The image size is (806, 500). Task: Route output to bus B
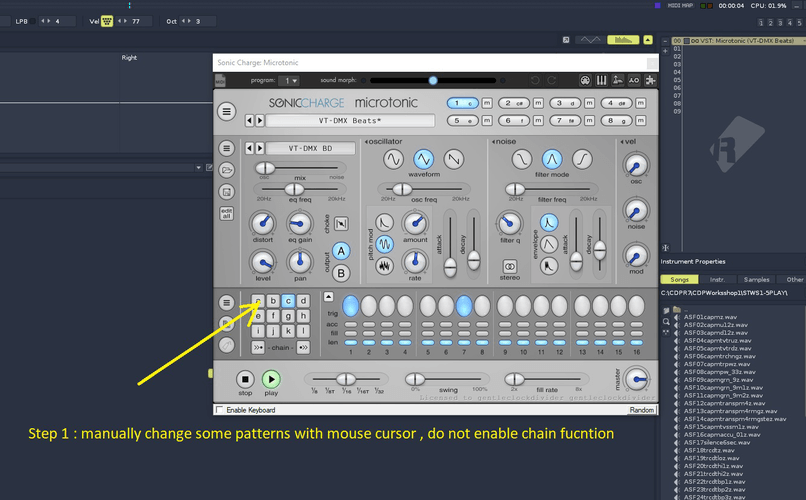pos(341,273)
